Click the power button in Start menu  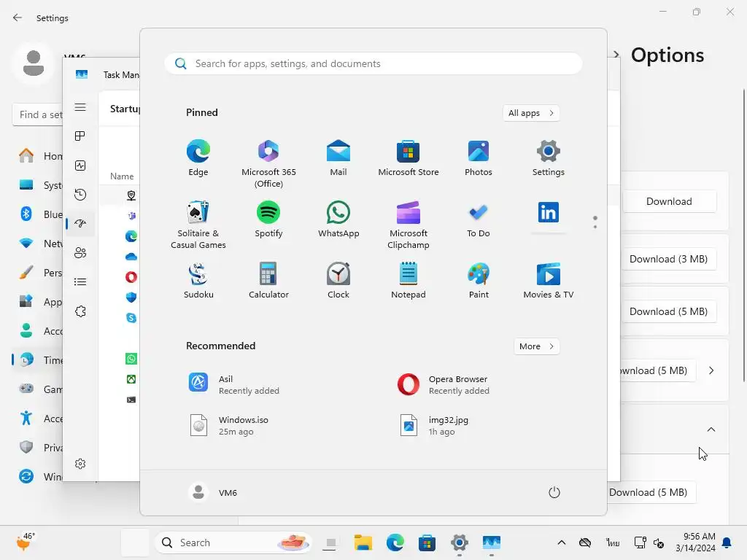554,492
